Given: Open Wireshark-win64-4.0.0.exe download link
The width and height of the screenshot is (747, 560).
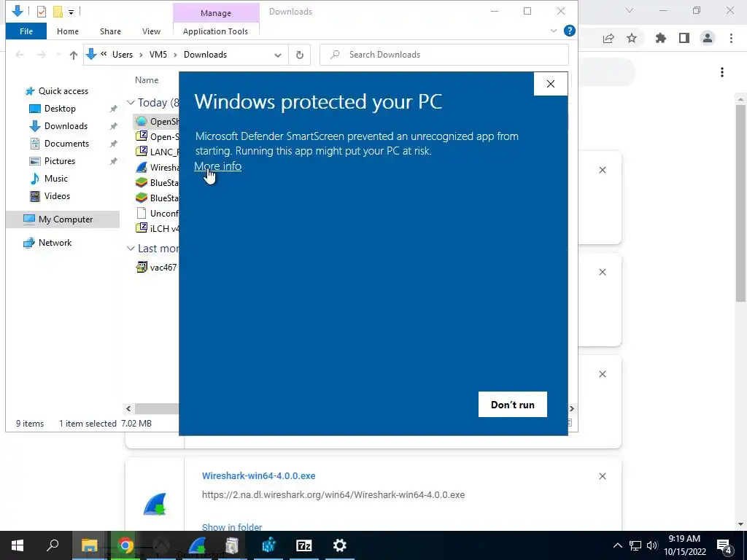Looking at the screenshot, I should [x=259, y=476].
